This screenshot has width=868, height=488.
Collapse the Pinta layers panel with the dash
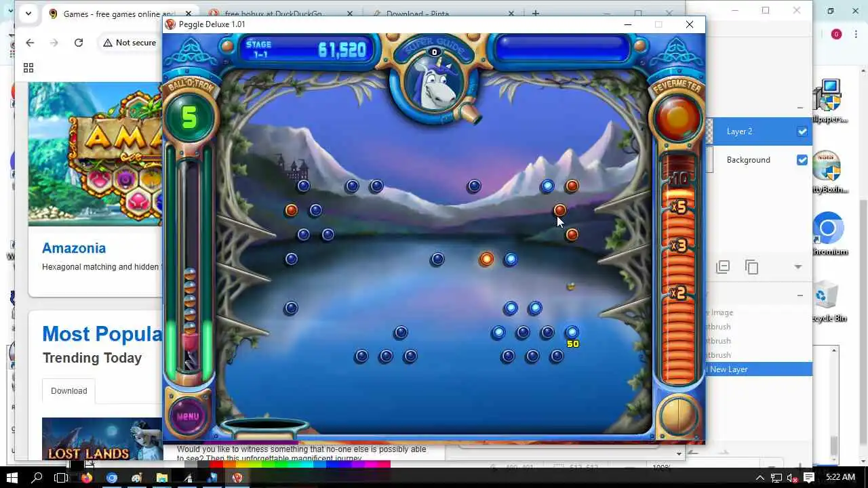800,107
